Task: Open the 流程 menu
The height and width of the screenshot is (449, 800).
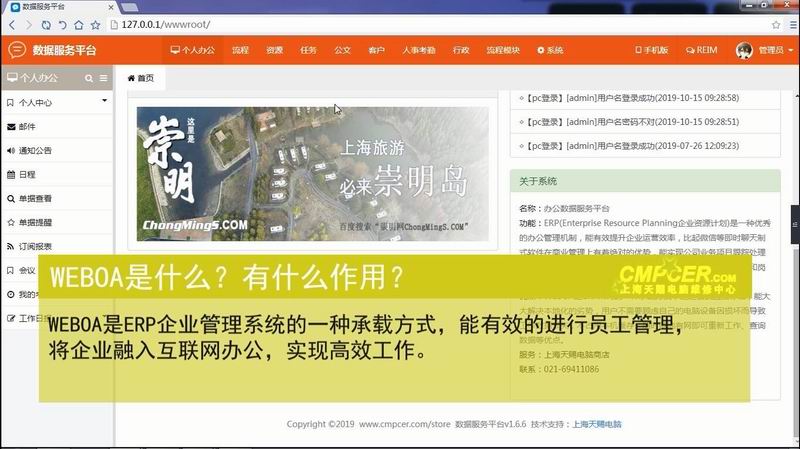Action: tap(240, 50)
